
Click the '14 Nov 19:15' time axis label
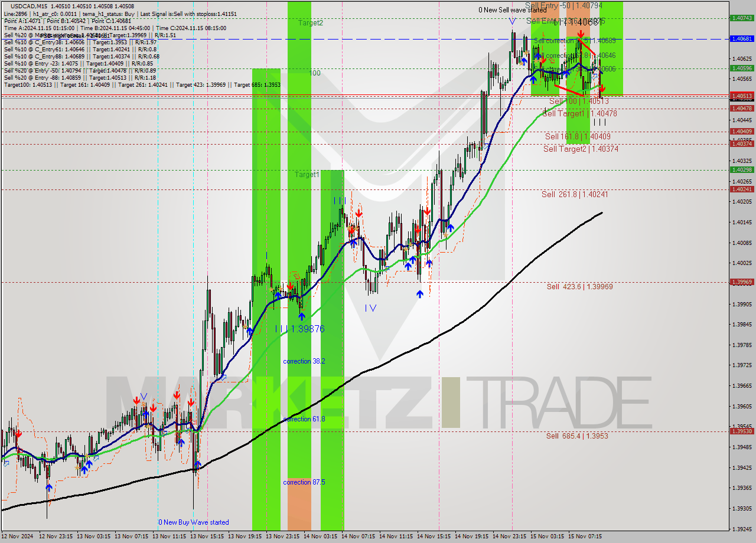pos(472,537)
